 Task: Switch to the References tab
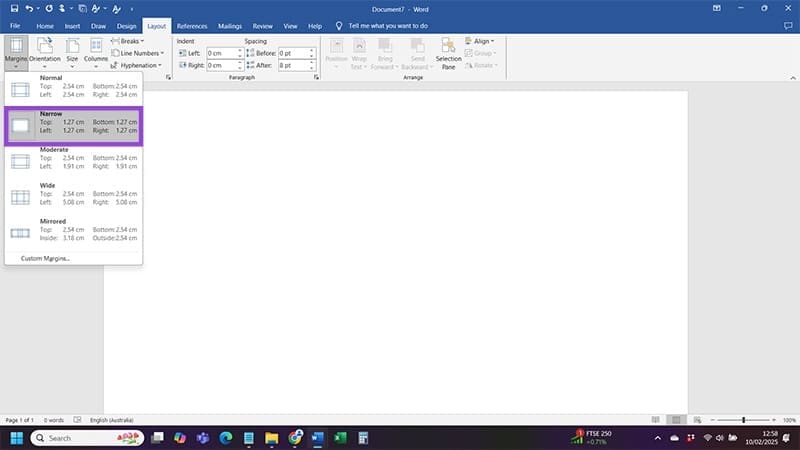tap(191, 25)
